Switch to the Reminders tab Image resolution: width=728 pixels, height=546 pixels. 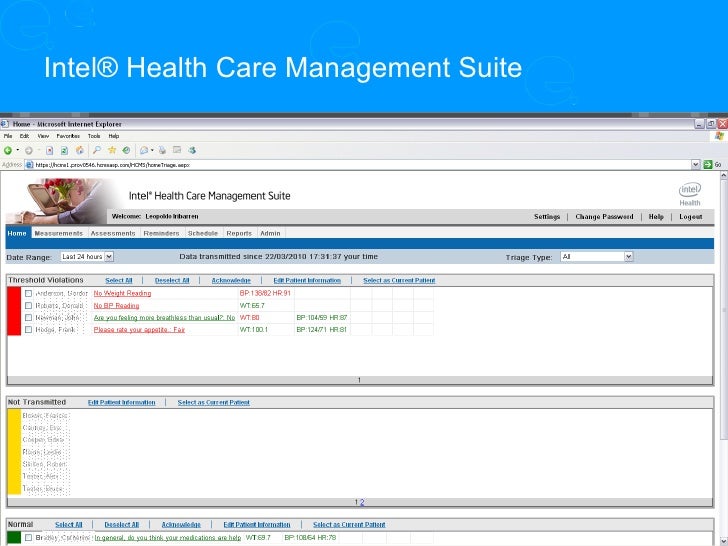click(x=161, y=233)
